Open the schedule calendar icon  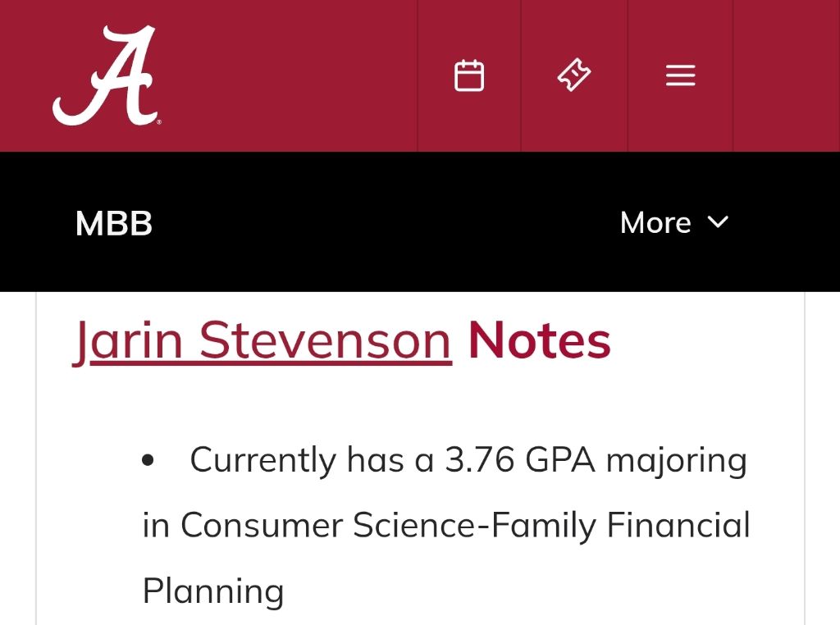click(x=469, y=75)
